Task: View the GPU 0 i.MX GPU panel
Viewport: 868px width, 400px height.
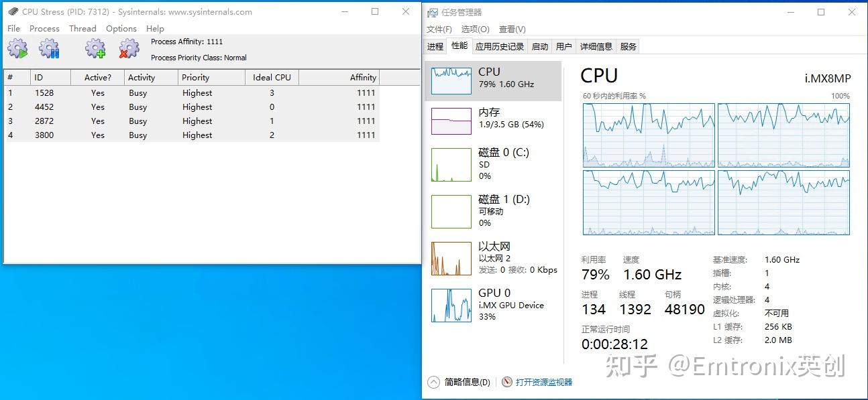Action: [493, 304]
